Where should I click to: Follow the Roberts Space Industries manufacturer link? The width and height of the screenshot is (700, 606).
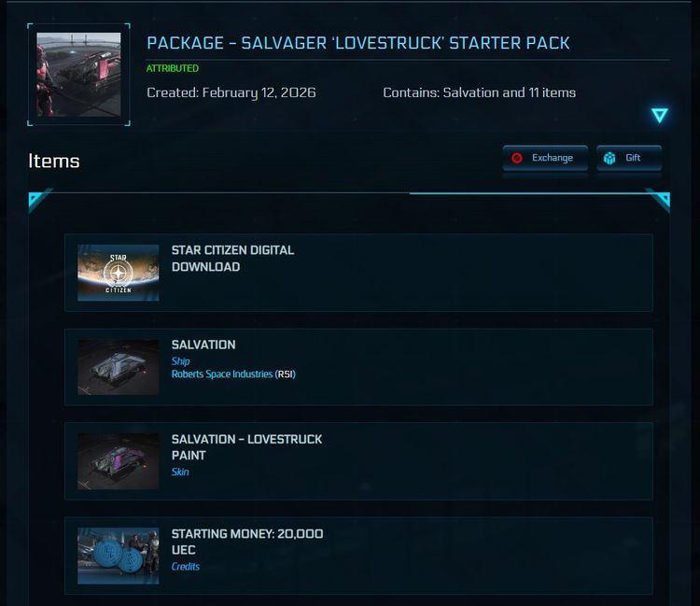(x=222, y=374)
